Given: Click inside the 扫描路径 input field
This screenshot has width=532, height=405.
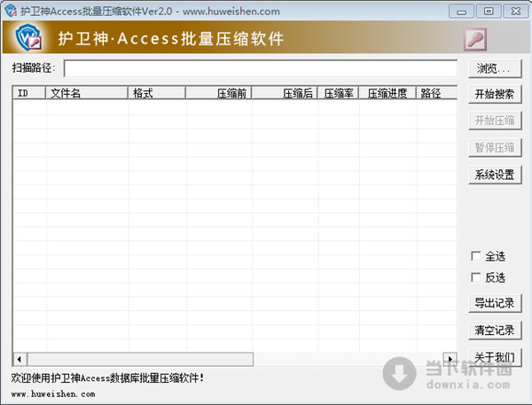Looking at the screenshot, I should pos(261,68).
